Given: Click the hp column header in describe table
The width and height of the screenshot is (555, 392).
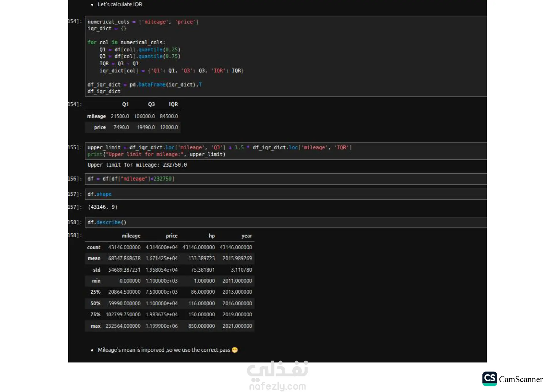Looking at the screenshot, I should pos(212,236).
